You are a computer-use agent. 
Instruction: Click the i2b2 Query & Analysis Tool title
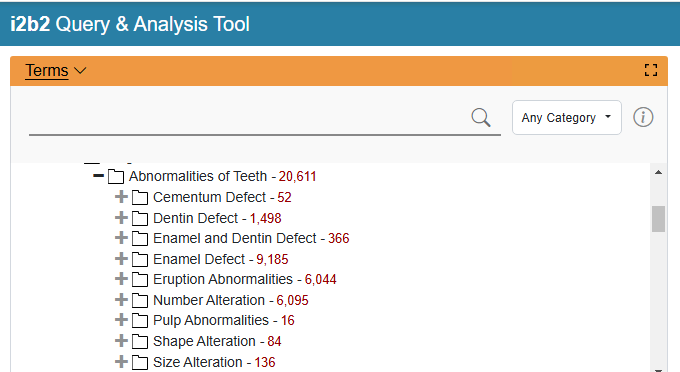pyautogui.click(x=130, y=24)
